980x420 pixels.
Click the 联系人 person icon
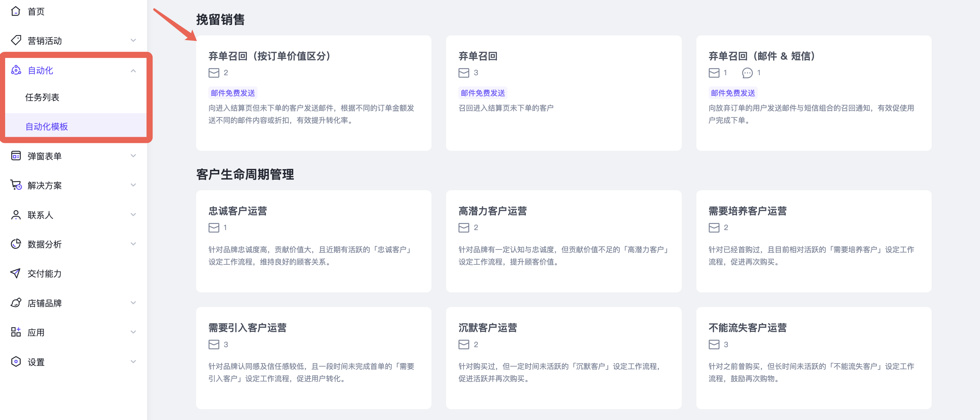point(16,215)
